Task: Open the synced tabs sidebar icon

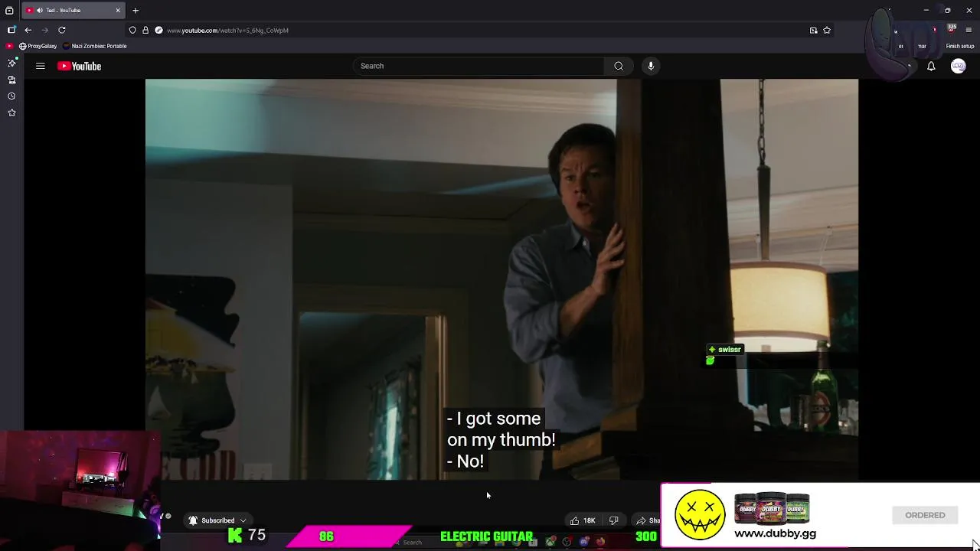Action: (x=11, y=80)
